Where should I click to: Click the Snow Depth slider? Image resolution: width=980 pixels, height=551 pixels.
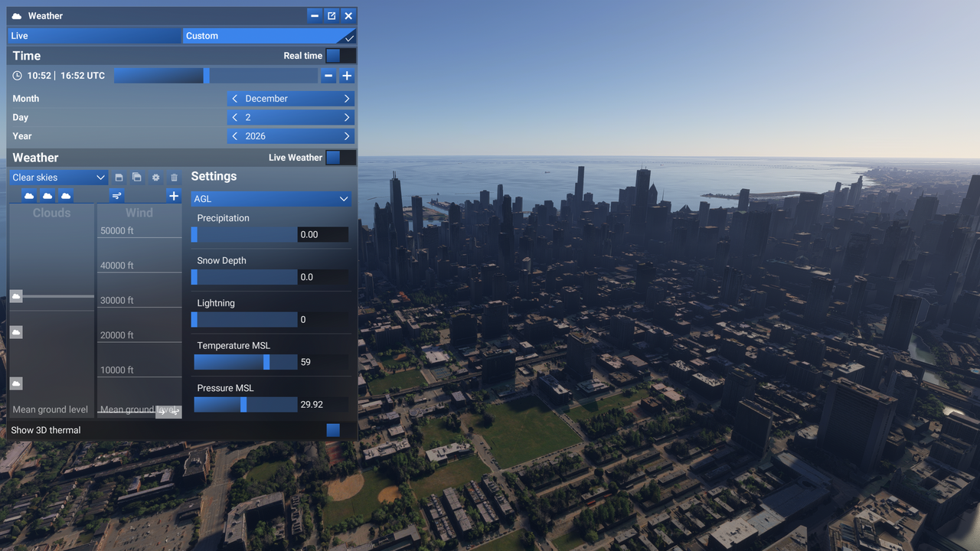tap(244, 277)
